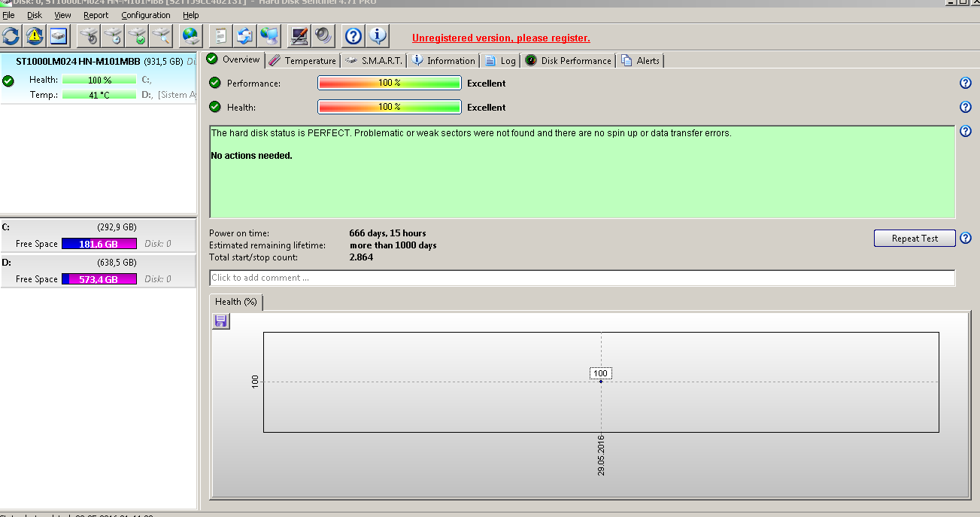Open the Disk menu
Viewport: 980px width, 517px height.
click(35, 15)
